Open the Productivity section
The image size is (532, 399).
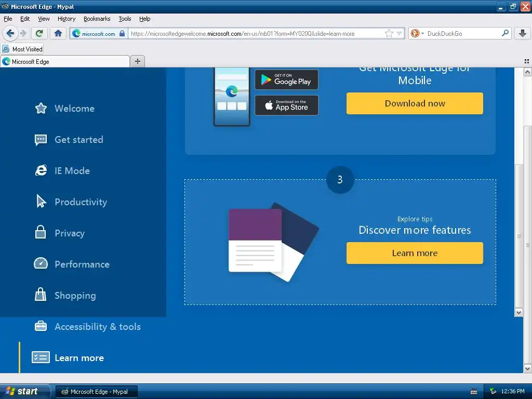click(x=81, y=202)
